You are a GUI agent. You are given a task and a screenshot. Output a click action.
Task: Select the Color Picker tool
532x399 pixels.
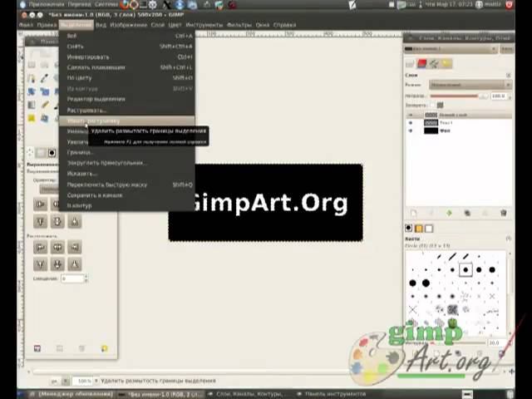pos(44,78)
